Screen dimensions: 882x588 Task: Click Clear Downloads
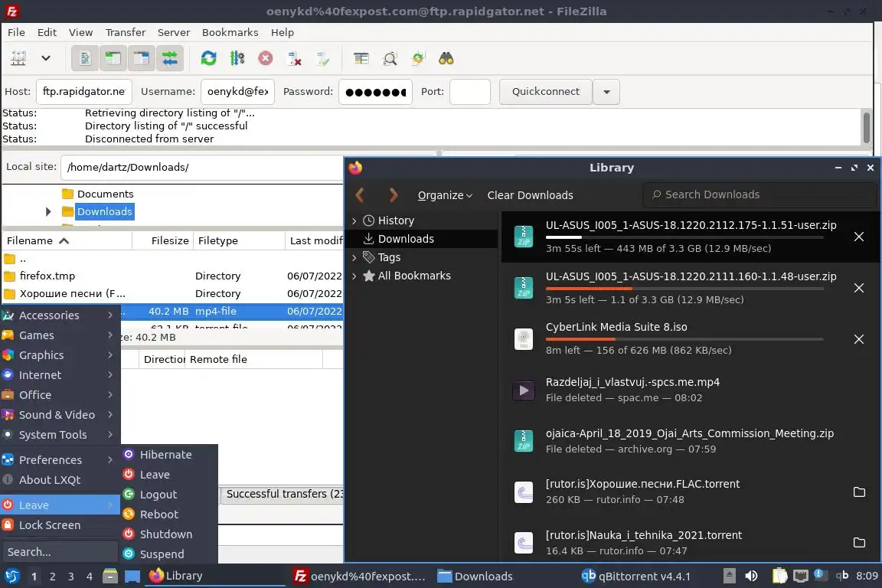530,195
